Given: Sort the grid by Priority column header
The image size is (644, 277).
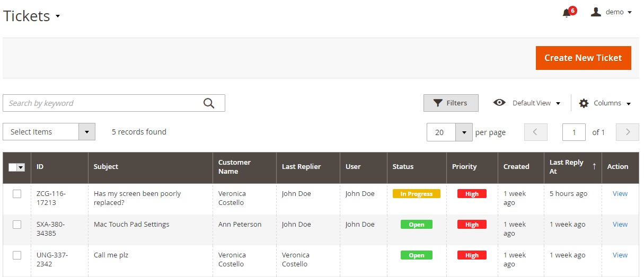Looking at the screenshot, I should (464, 166).
